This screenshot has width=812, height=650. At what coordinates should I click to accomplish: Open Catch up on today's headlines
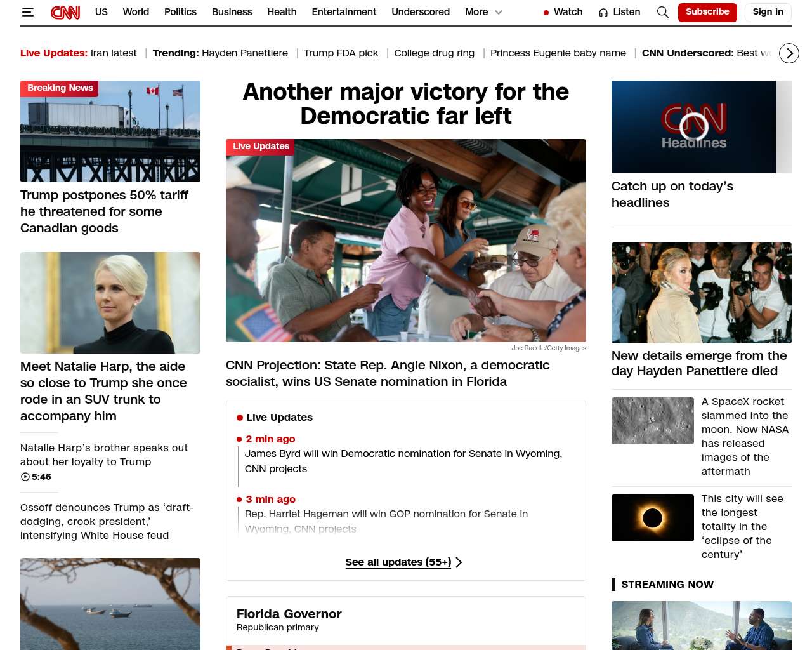tap(672, 194)
